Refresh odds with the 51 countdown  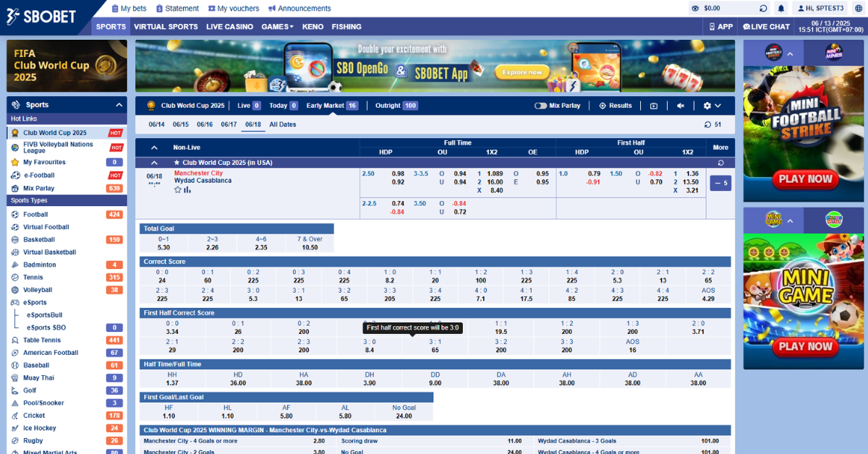[x=713, y=124]
